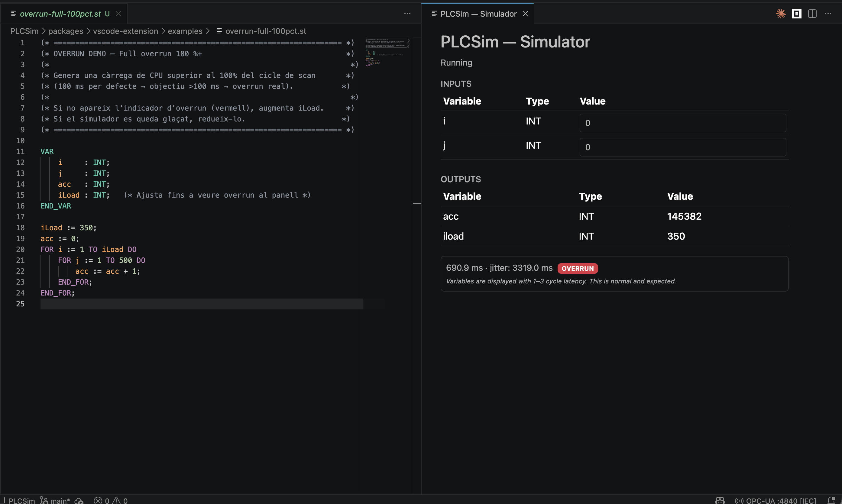Switch to the PLCSim — Simulador tab
842x504 pixels.
pos(478,14)
